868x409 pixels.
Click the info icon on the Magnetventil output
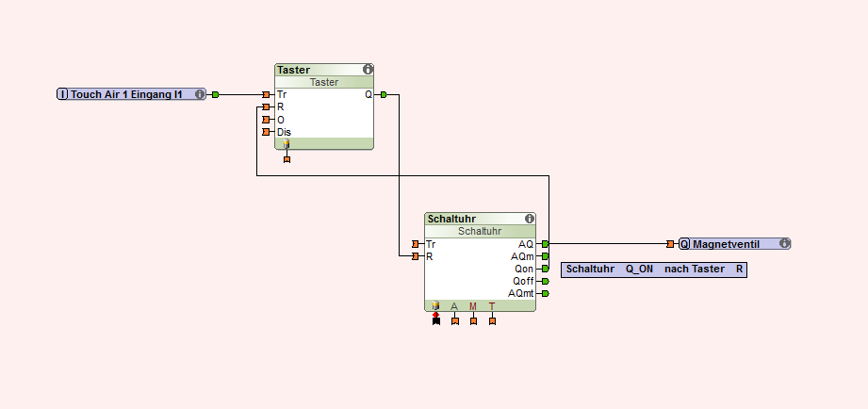[784, 243]
